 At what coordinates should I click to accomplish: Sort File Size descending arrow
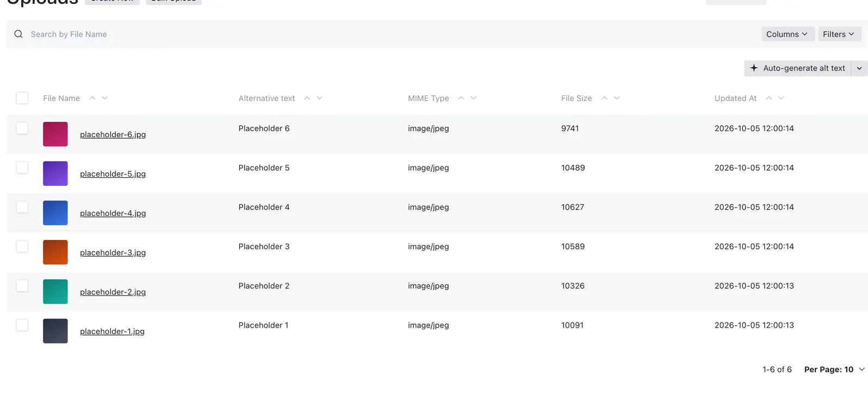pyautogui.click(x=617, y=98)
